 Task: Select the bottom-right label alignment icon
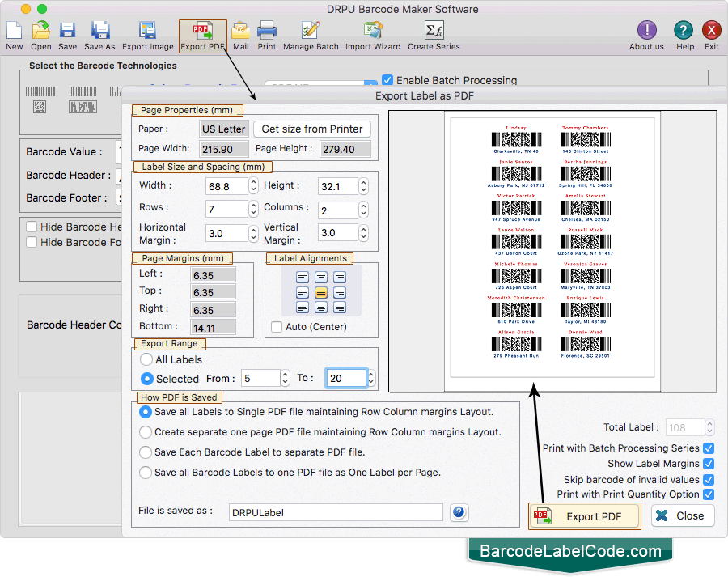pos(340,308)
